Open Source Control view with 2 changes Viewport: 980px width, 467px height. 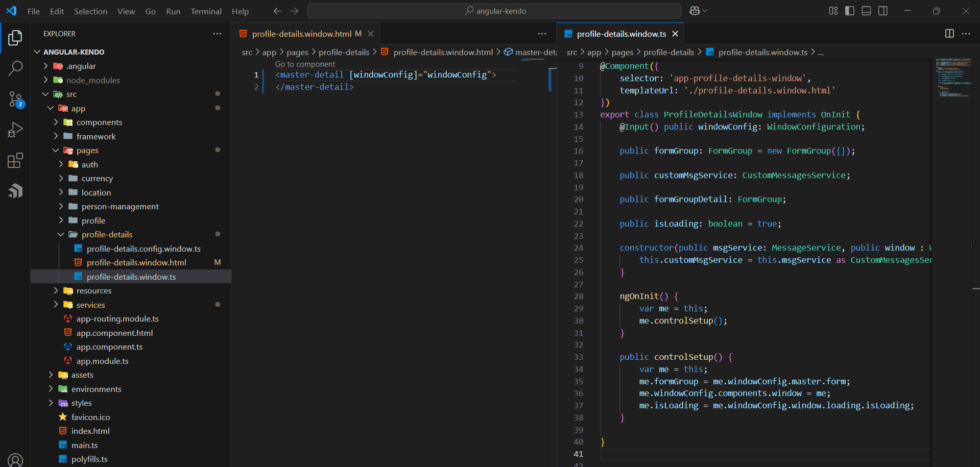15,99
